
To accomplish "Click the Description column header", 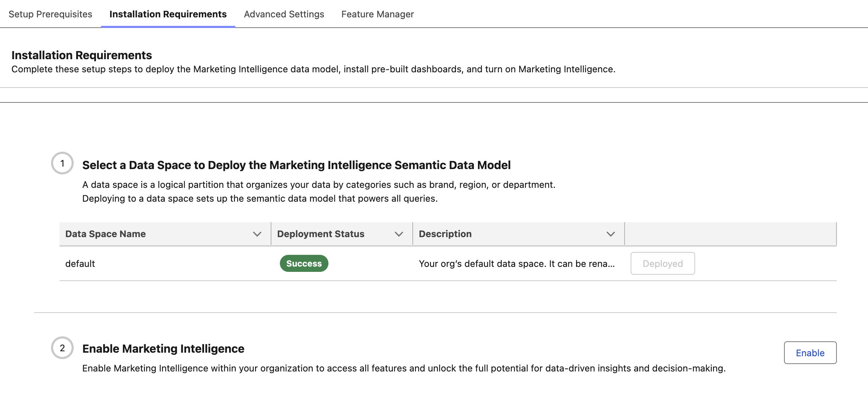I will click(445, 234).
